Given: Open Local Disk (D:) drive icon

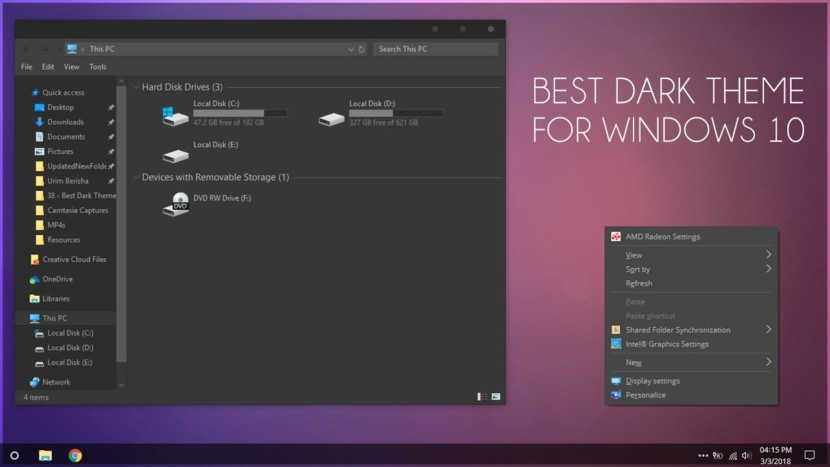Looking at the screenshot, I should click(x=331, y=116).
